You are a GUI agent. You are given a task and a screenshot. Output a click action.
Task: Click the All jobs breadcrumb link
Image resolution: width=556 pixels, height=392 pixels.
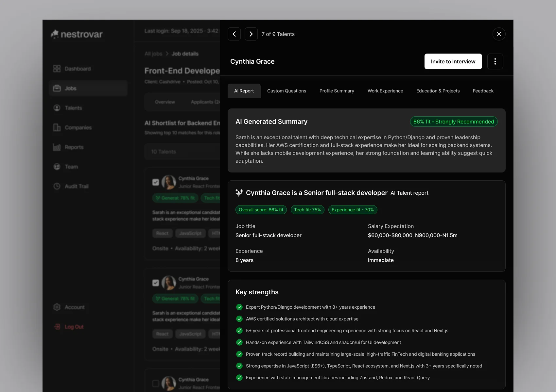pos(153,54)
